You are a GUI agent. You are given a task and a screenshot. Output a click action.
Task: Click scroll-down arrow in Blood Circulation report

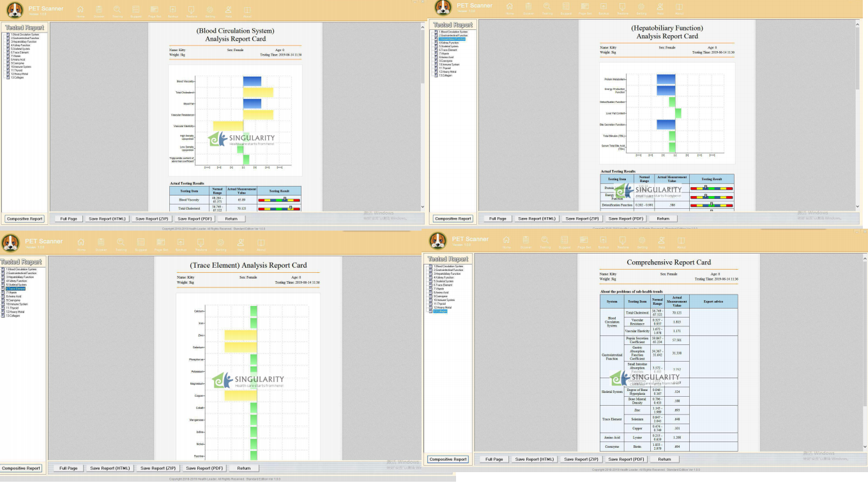[422, 207]
